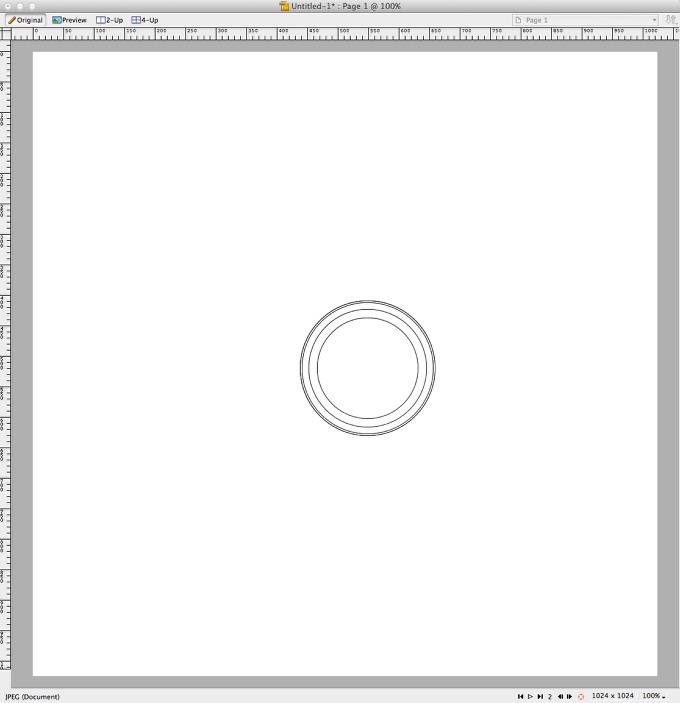The width and height of the screenshot is (680, 703).
Task: Click inside the innermost circle on canvas
Action: pos(368,368)
